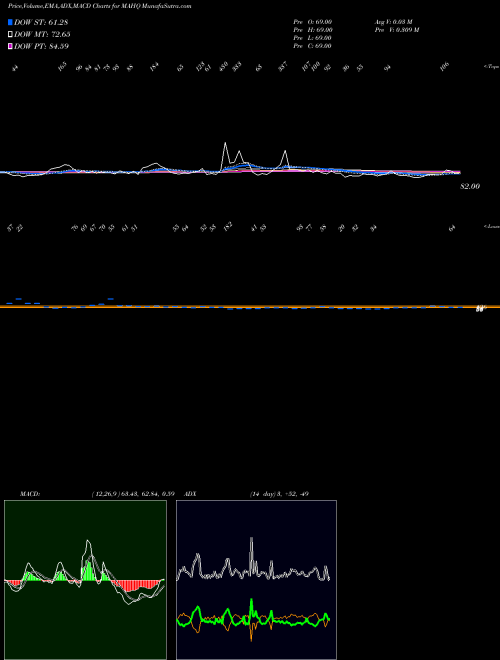Click the magenta DOW PT legend swatch

point(10,46)
